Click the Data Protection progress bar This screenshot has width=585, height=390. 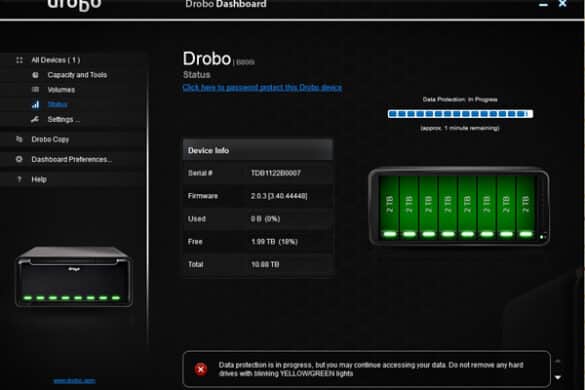460,114
